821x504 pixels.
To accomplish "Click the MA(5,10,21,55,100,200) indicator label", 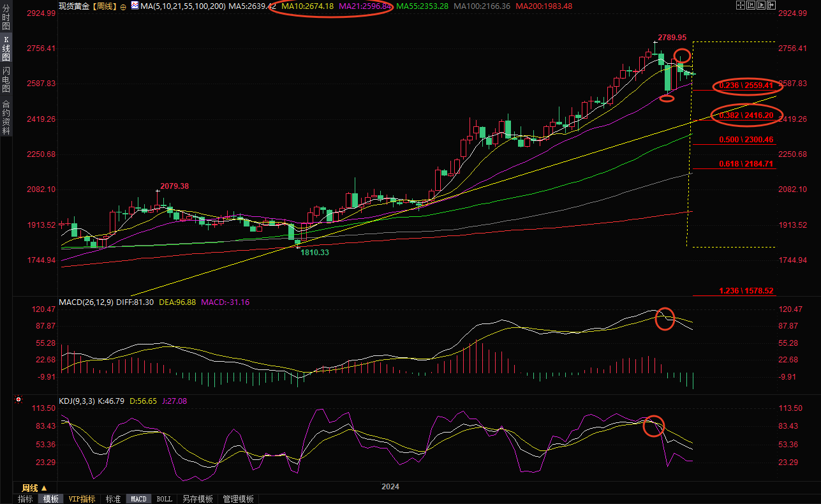I will pyautogui.click(x=182, y=6).
